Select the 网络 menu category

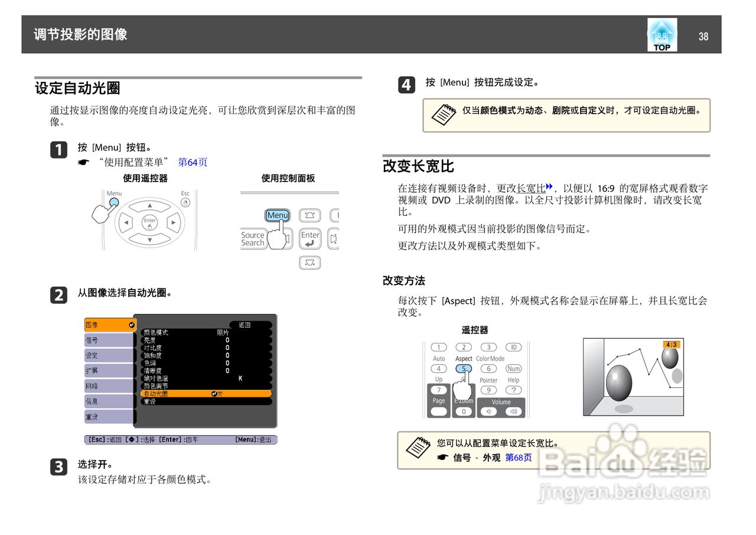(91, 385)
